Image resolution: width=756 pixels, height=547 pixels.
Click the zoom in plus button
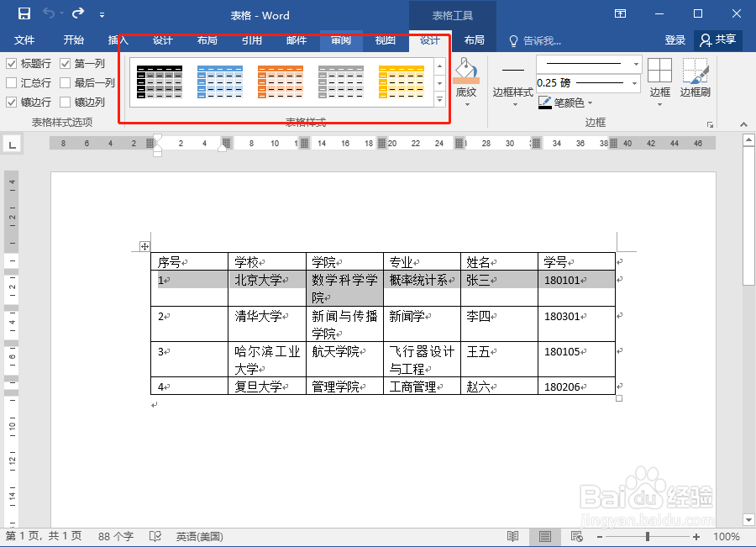tap(696, 537)
